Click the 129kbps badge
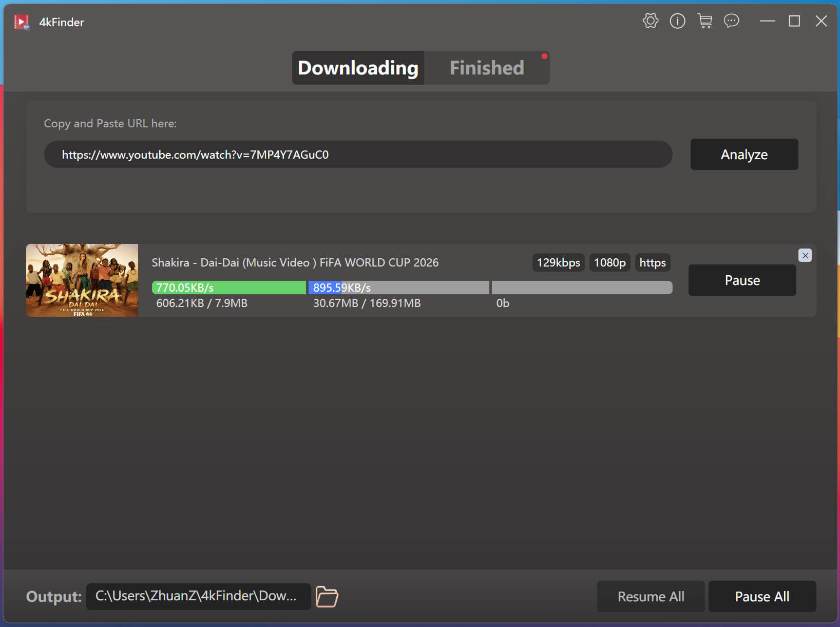This screenshot has width=840, height=627. pyautogui.click(x=558, y=262)
